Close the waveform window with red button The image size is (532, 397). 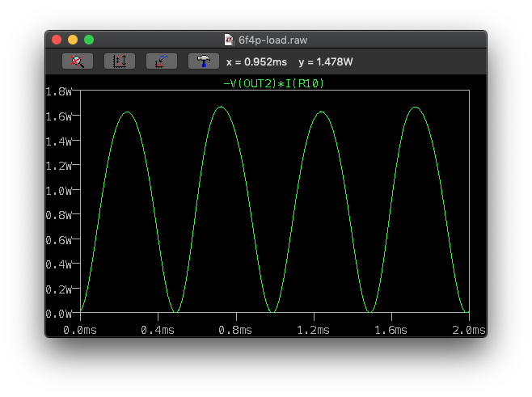tap(57, 39)
